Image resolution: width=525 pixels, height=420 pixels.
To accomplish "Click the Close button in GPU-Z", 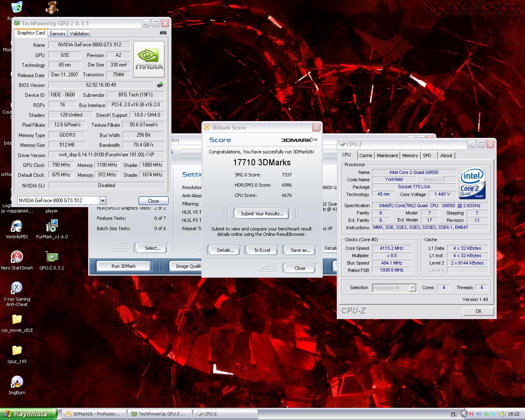I will (153, 201).
